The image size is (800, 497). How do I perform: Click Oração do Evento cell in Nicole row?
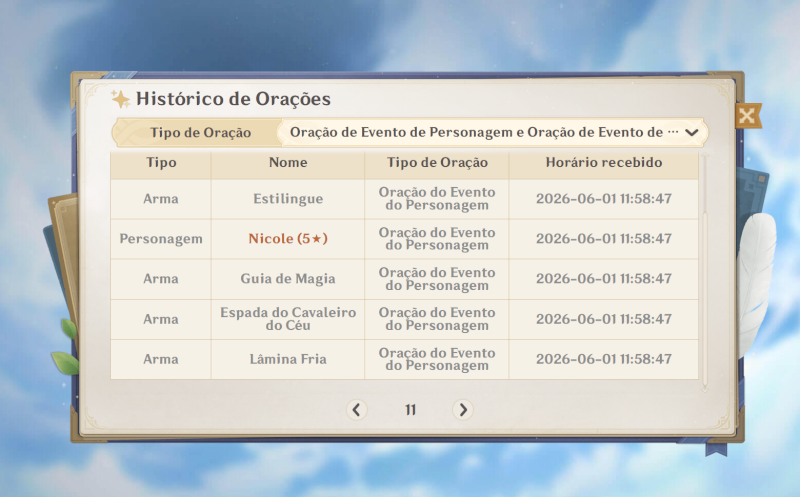(x=437, y=239)
